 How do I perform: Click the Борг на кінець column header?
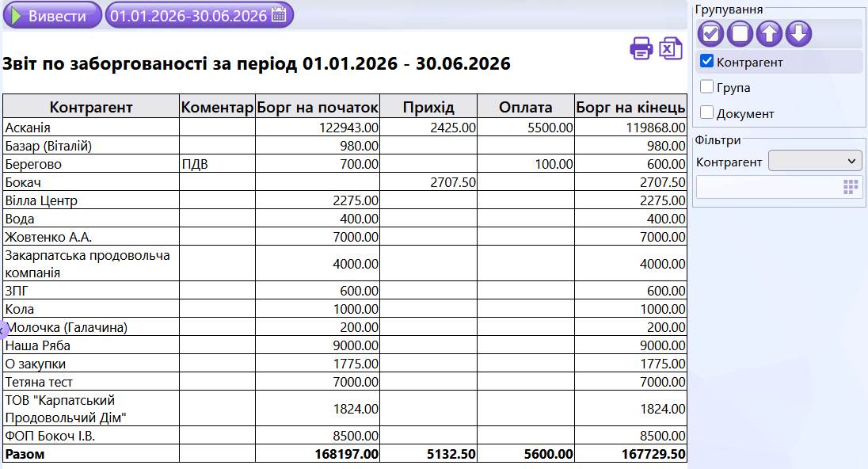click(630, 106)
